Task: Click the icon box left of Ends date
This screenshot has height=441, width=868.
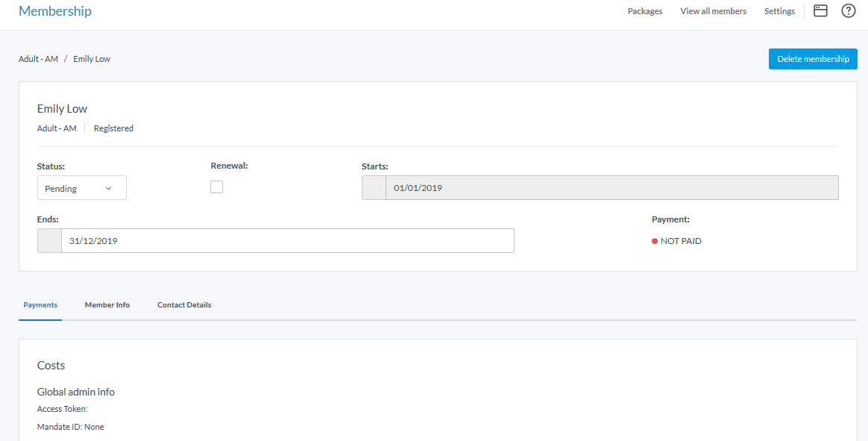Action: pos(49,241)
